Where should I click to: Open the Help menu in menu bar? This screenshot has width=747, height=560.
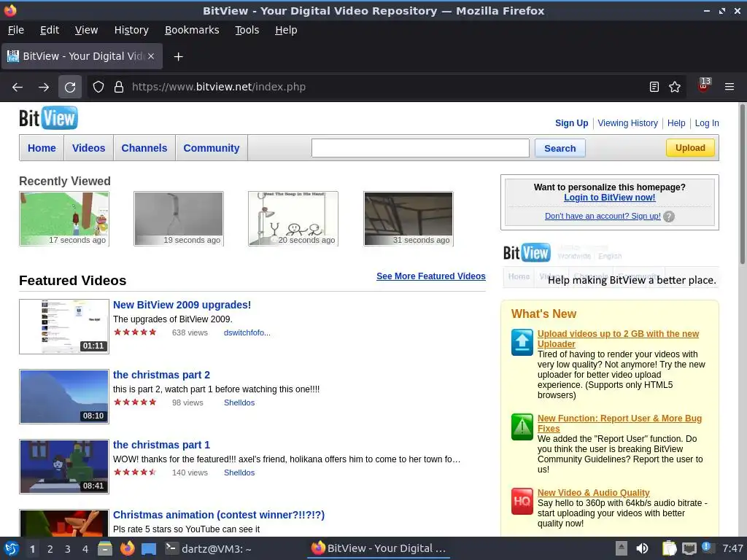(286, 30)
